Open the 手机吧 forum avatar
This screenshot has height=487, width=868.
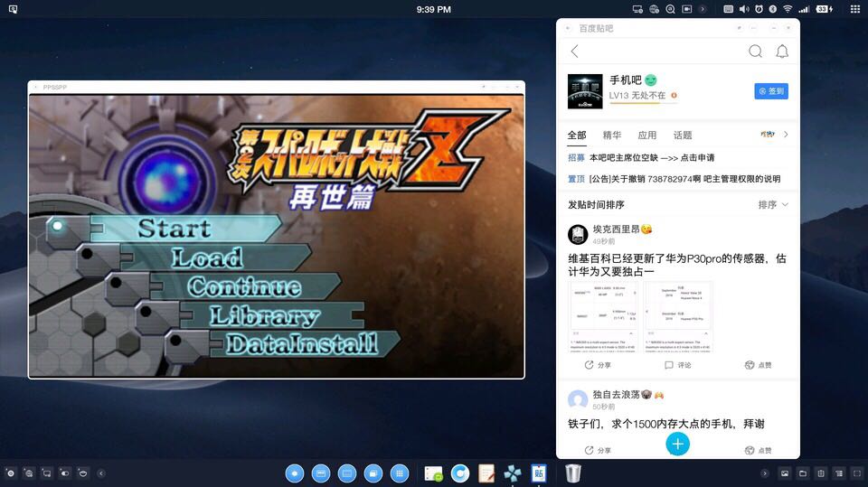click(585, 91)
